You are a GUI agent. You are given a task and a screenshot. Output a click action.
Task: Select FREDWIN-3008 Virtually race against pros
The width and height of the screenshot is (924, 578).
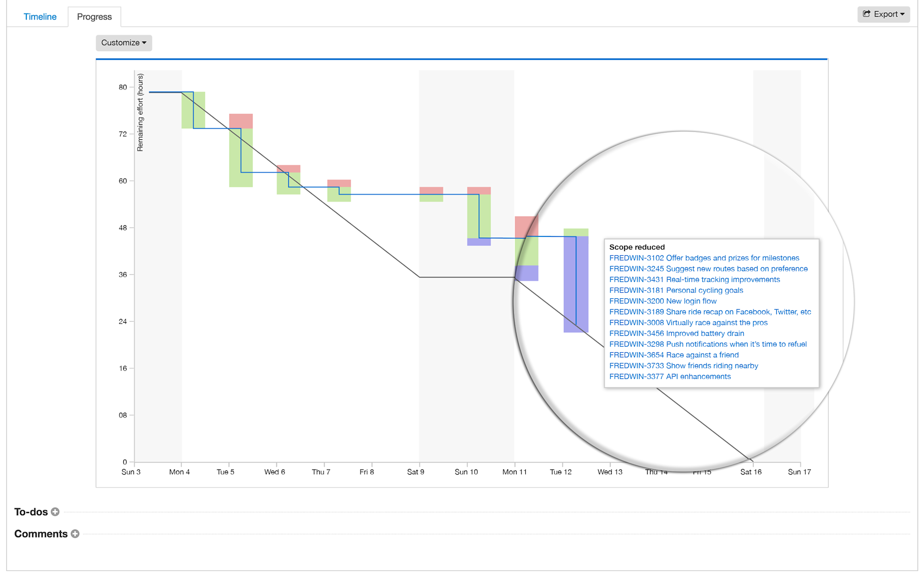click(x=688, y=322)
